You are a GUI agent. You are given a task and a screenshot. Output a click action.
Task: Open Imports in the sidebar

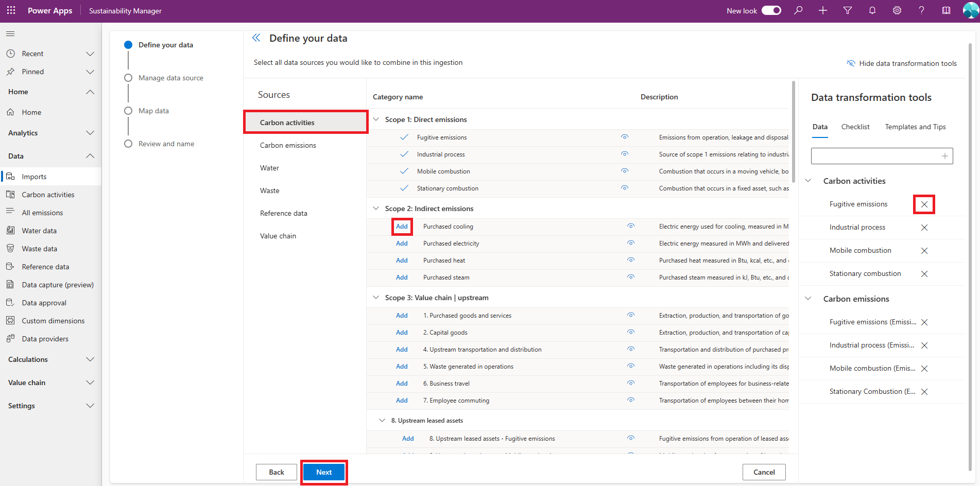(51, 177)
